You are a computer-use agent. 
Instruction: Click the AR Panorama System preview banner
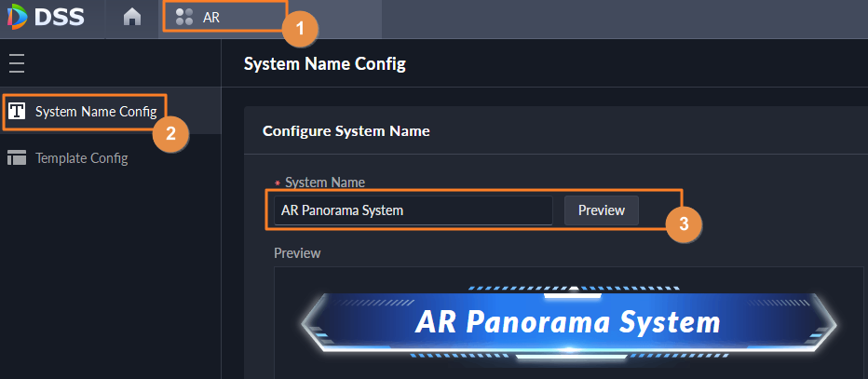click(568, 322)
